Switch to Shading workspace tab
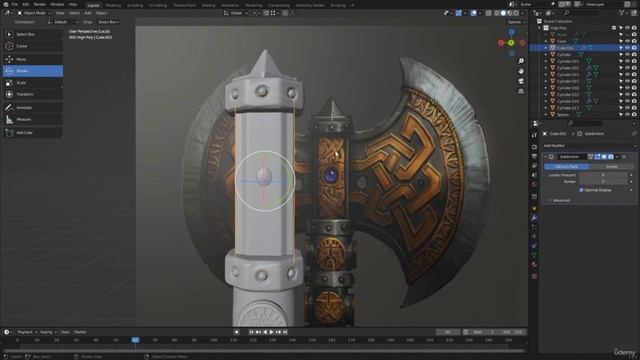 [209, 5]
